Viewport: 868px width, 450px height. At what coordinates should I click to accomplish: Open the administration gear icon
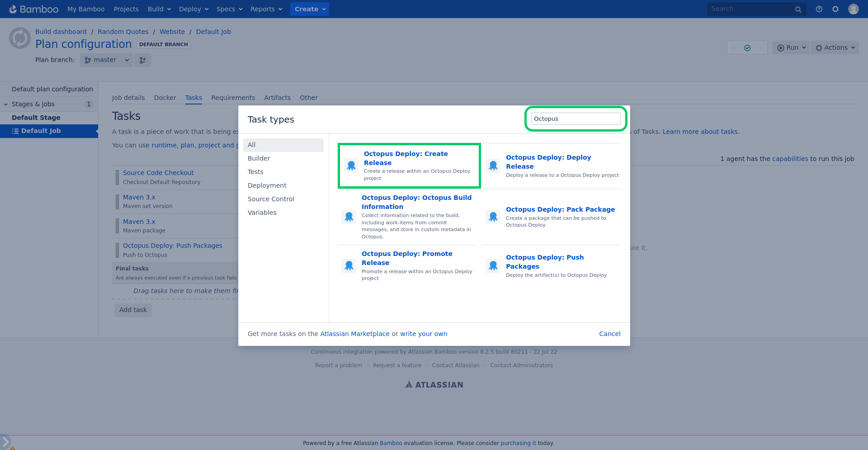click(x=835, y=9)
